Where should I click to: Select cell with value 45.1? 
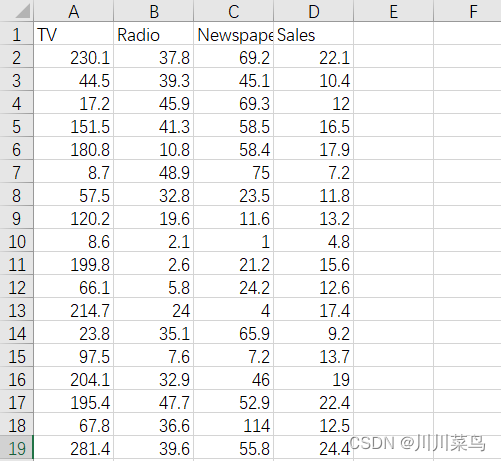pyautogui.click(x=234, y=80)
